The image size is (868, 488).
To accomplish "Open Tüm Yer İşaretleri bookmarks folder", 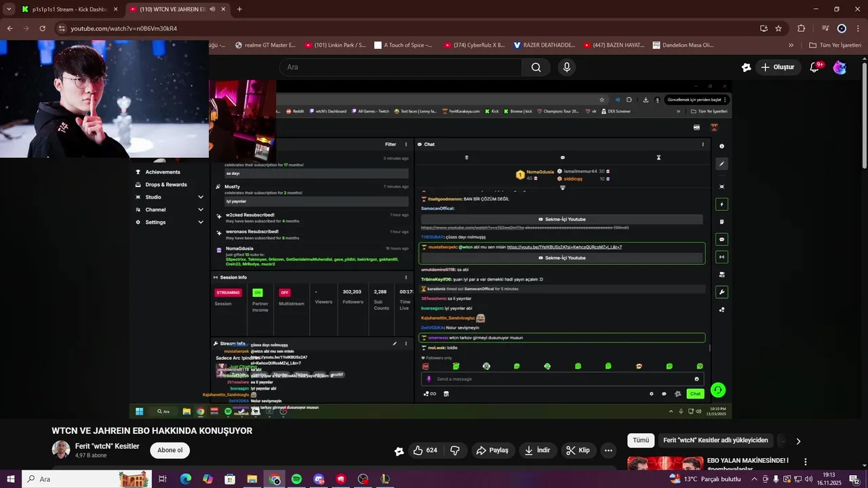I will click(835, 45).
